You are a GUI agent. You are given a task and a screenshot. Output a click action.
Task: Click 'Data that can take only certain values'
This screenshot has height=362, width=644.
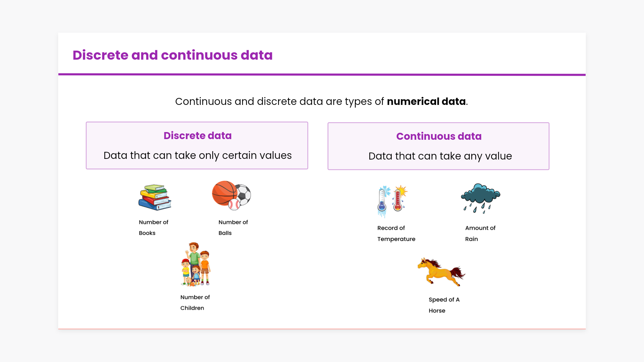point(198,155)
